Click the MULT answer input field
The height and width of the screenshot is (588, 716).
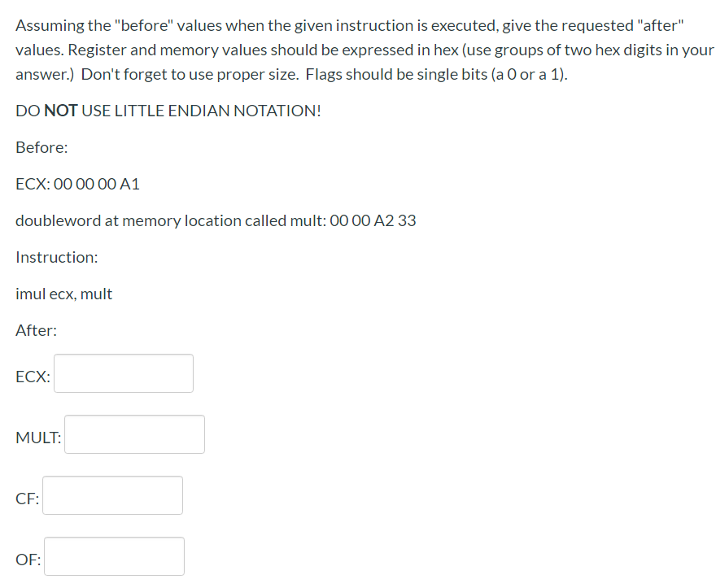tap(134, 433)
